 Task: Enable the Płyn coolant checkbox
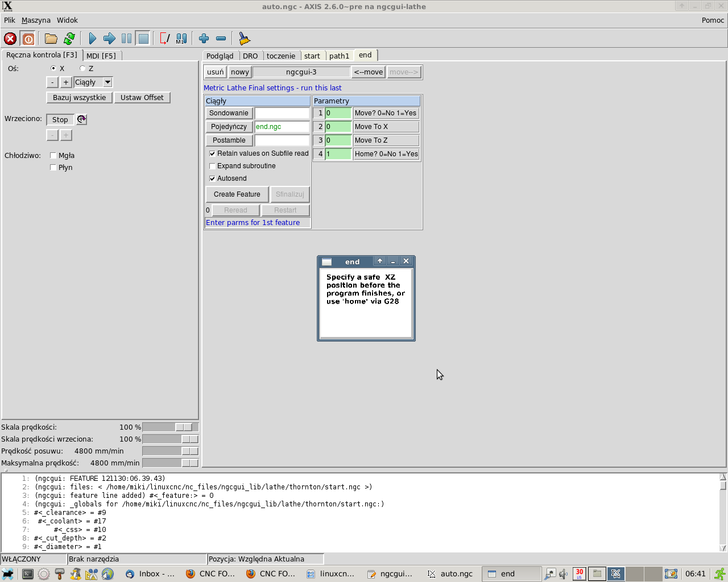(53, 167)
